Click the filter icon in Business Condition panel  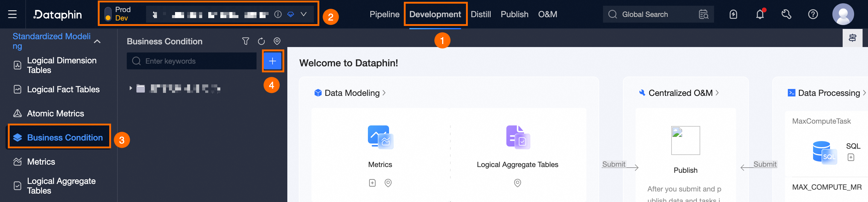(x=245, y=41)
